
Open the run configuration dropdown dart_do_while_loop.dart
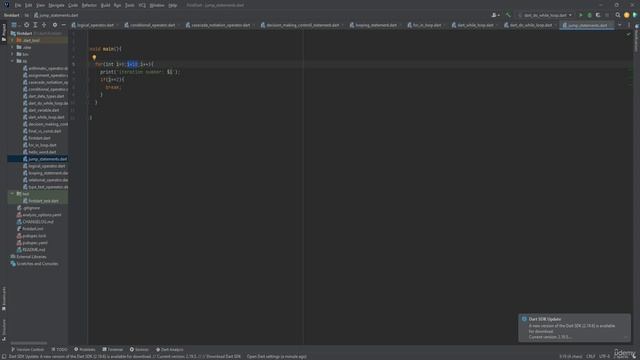click(x=545, y=15)
